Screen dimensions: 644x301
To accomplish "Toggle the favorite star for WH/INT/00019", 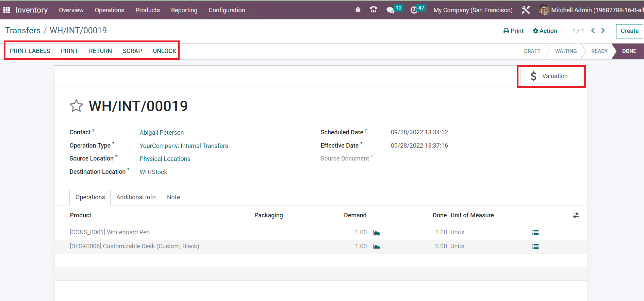I will coord(76,106).
